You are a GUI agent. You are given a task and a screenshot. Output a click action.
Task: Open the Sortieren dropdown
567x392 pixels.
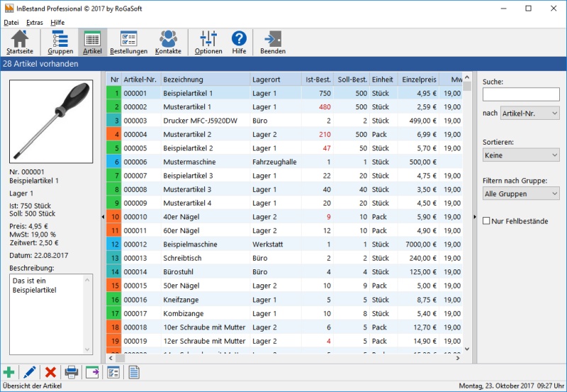[520, 155]
